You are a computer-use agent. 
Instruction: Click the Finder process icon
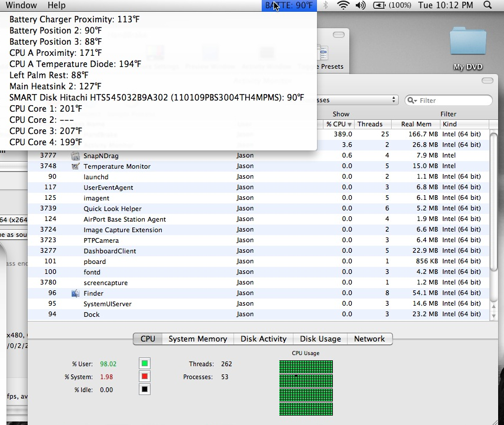click(x=75, y=293)
